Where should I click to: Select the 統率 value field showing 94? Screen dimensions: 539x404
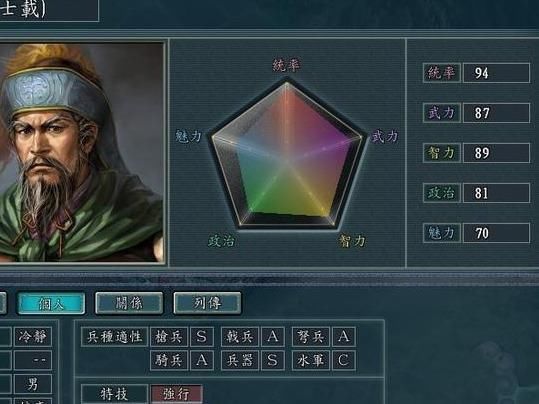click(x=496, y=73)
